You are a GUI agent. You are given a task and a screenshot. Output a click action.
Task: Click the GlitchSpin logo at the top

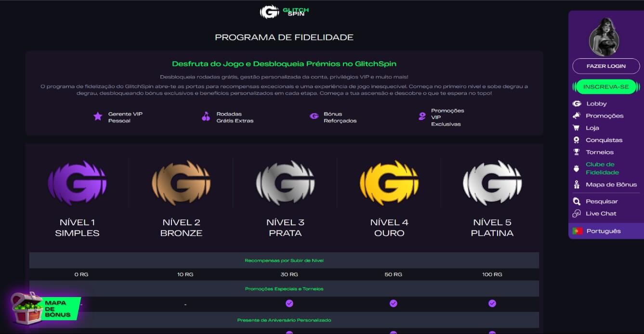pyautogui.click(x=284, y=11)
